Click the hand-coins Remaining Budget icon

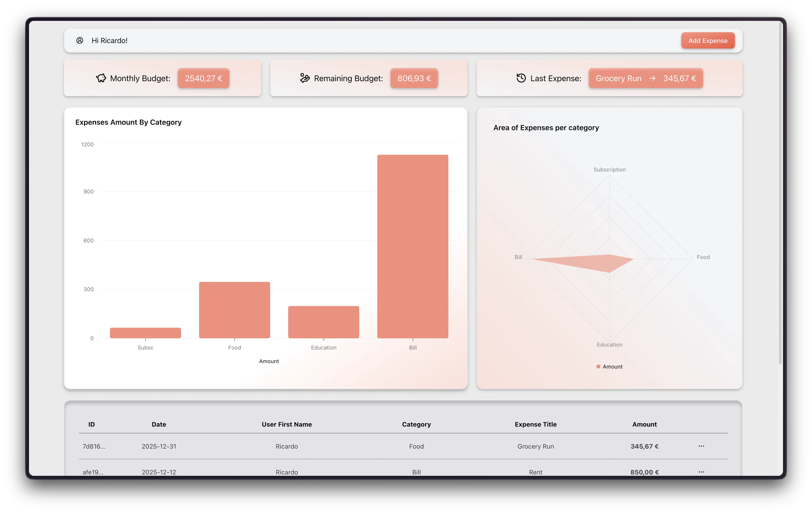304,78
